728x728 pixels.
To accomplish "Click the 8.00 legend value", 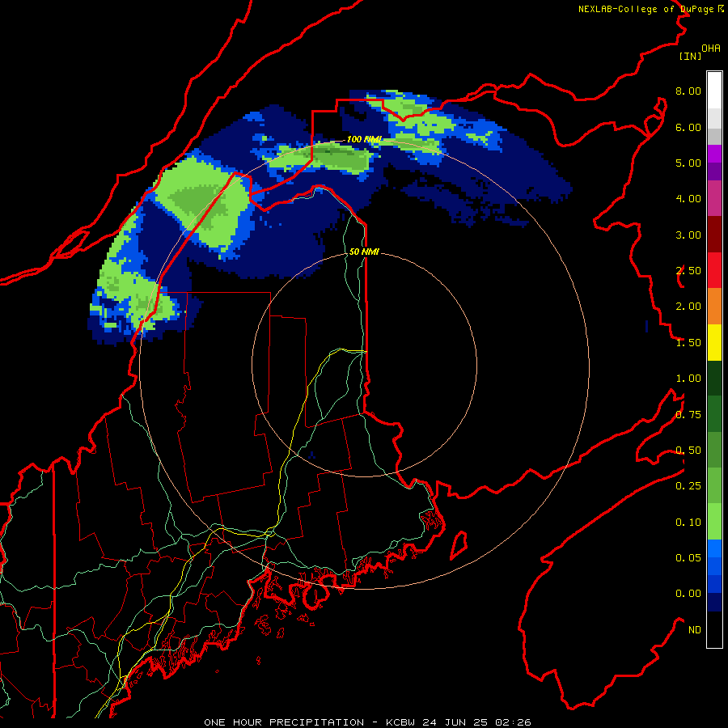I will tap(688, 91).
